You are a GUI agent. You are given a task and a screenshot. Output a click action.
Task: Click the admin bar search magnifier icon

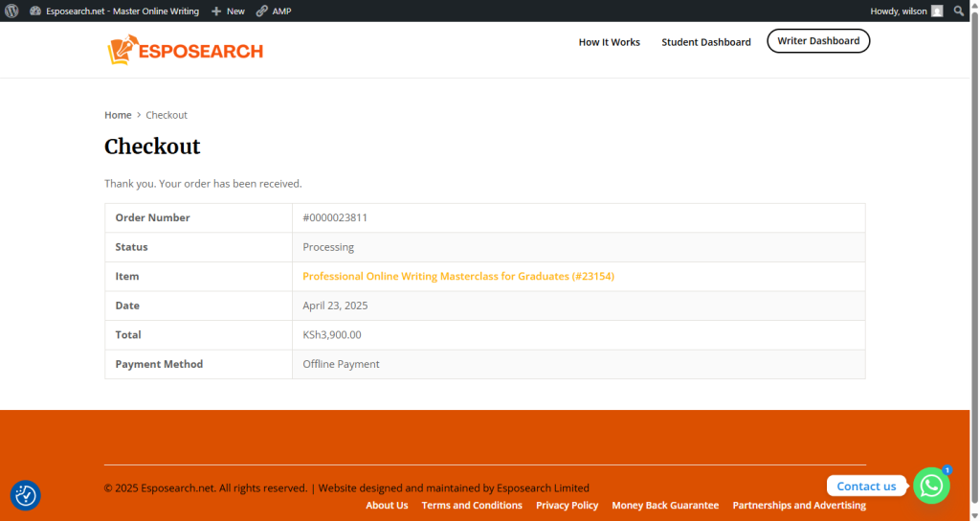click(x=959, y=11)
